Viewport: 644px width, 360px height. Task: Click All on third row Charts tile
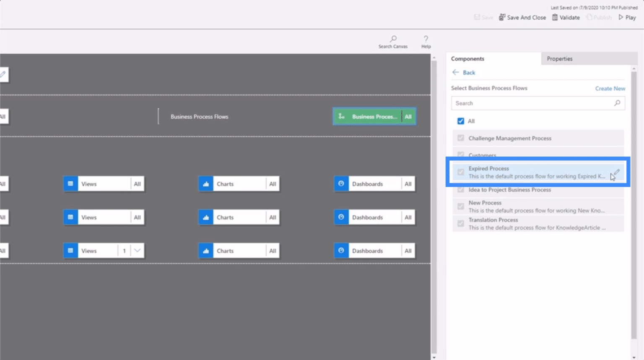[x=273, y=250]
